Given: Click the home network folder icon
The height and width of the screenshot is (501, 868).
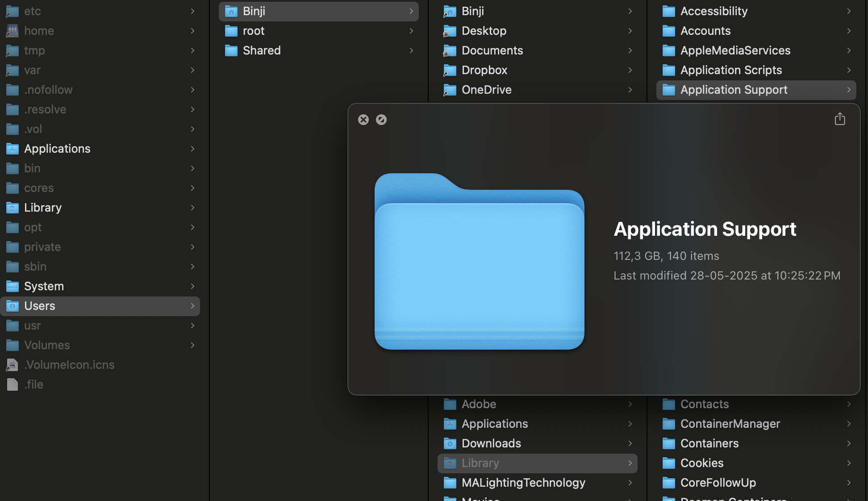Looking at the screenshot, I should click(13, 31).
